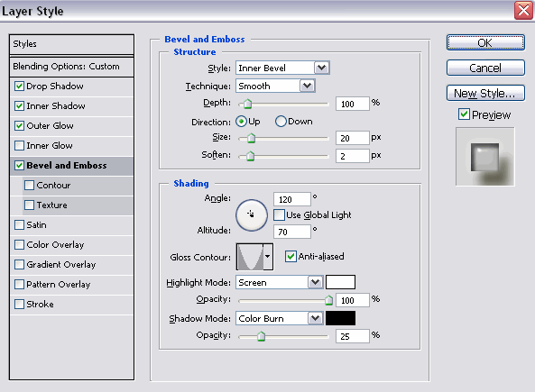This screenshot has height=392, width=535.
Task: Uncheck the Anti-aliased option
Action: [x=291, y=256]
